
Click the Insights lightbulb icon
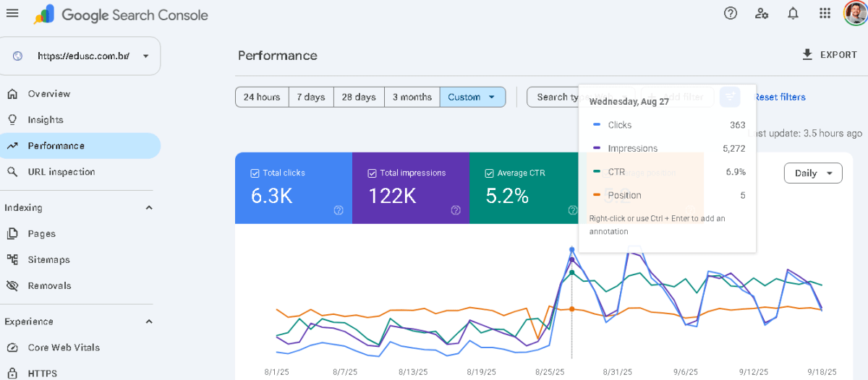pyautogui.click(x=12, y=120)
